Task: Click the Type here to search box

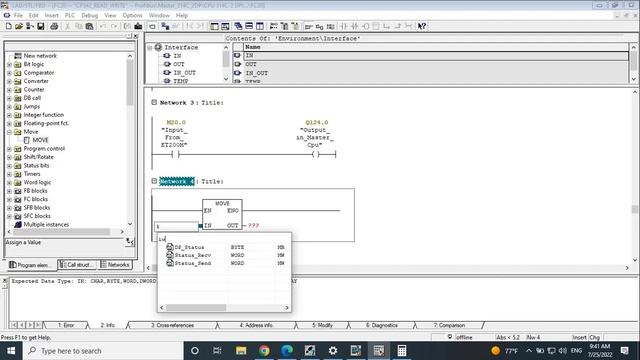Action: [x=103, y=351]
